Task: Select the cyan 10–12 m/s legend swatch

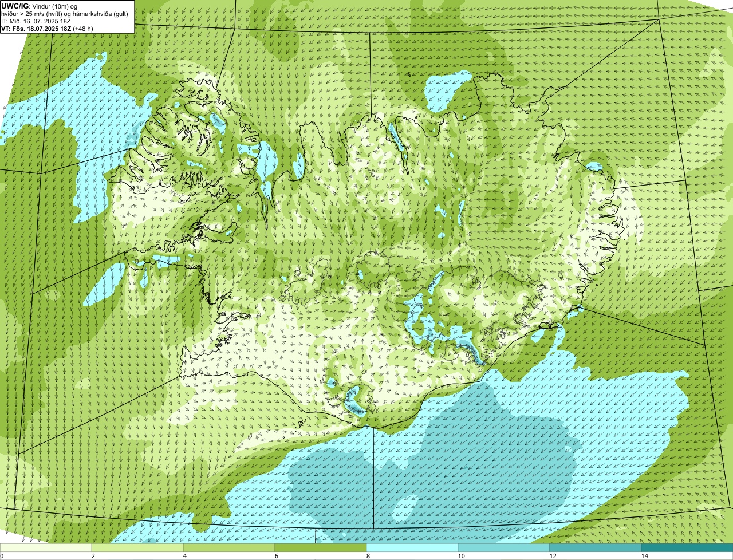Action: (504, 547)
